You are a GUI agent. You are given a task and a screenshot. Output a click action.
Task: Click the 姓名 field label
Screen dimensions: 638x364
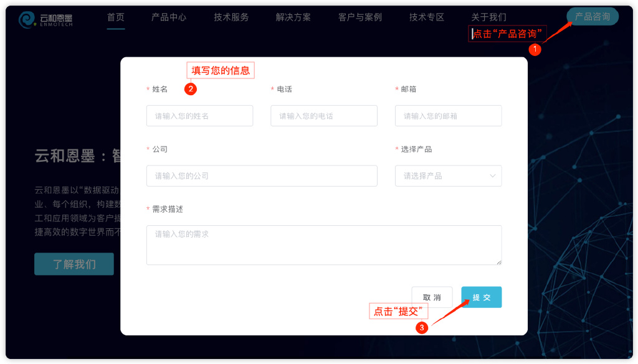pyautogui.click(x=159, y=89)
